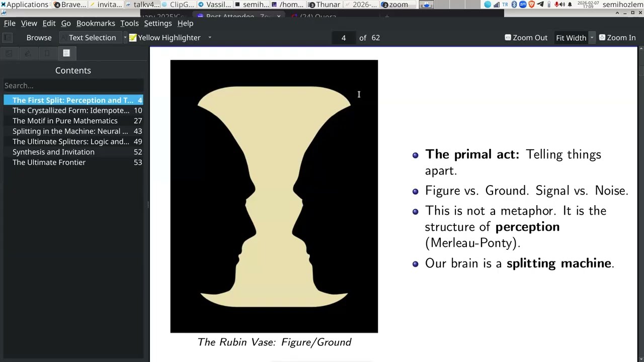Click the Zoom In button
This screenshot has width=644, height=362.
[617, 38]
